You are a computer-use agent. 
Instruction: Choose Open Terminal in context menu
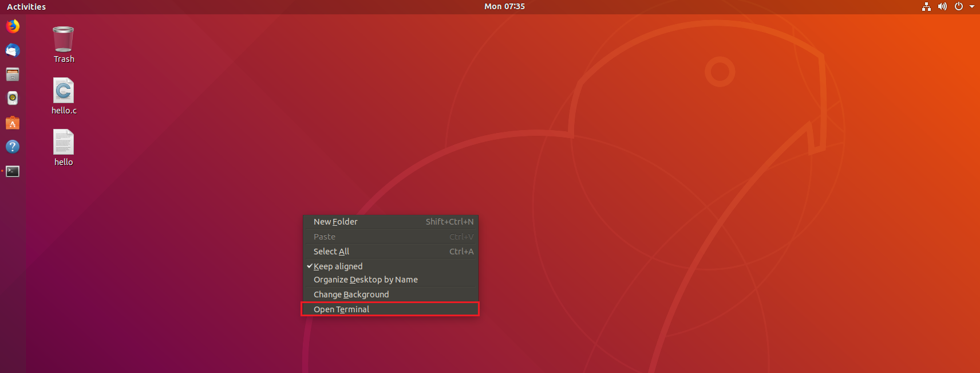click(390, 309)
